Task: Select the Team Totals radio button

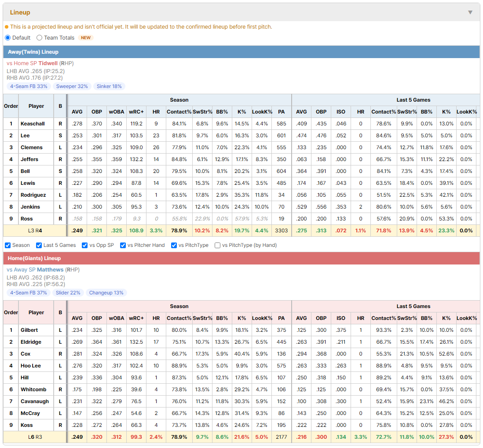Action: [40, 37]
